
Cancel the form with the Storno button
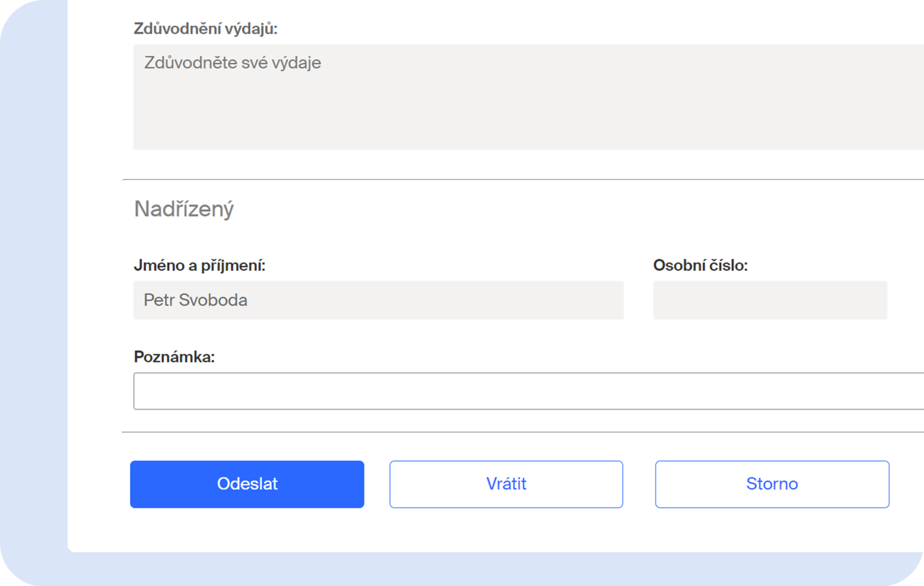772,484
